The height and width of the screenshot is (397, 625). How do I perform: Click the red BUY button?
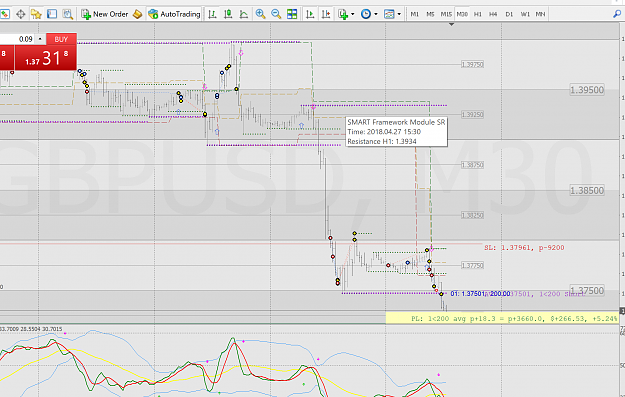61,39
